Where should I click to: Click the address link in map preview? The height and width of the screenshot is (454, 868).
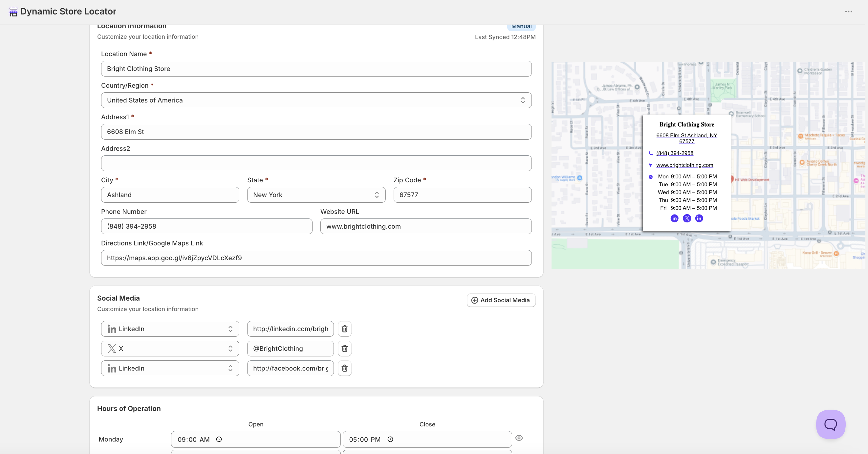(686, 138)
